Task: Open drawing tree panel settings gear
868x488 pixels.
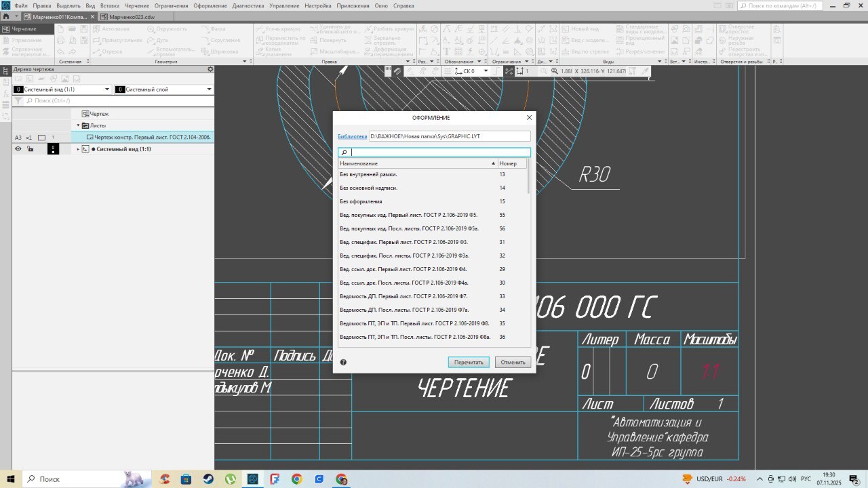Action: pyautogui.click(x=210, y=69)
